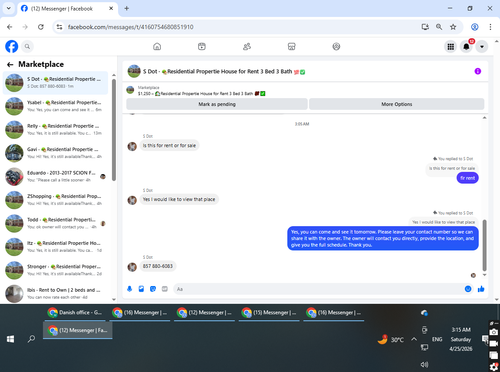Click message 'Is this for rent or for sale'
Screen dimensions: 500x372
point(169,145)
